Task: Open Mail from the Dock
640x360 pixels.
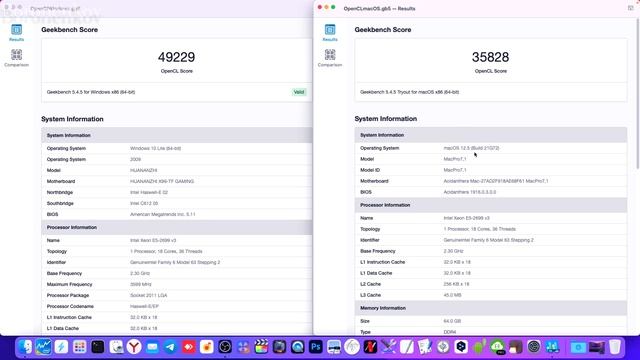Action: click(x=152, y=347)
